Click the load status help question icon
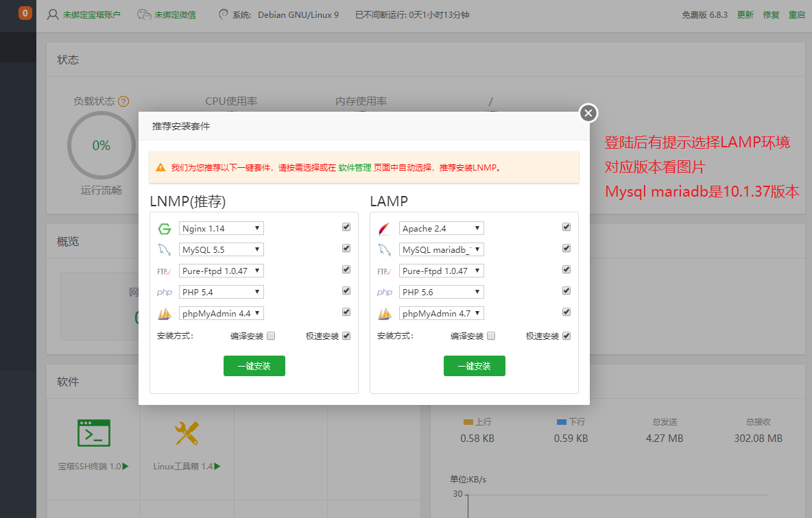Screen dimensions: 812x518 point(123,101)
